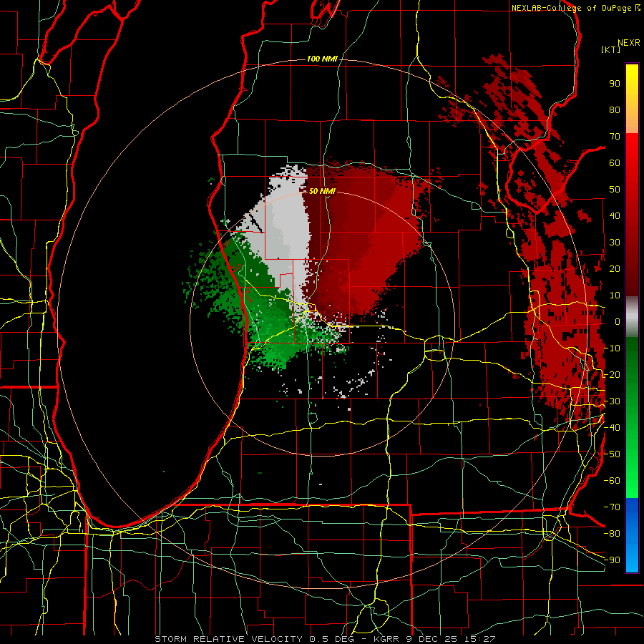
Task: Click the 20 value on velocity scale
Action: click(615, 269)
